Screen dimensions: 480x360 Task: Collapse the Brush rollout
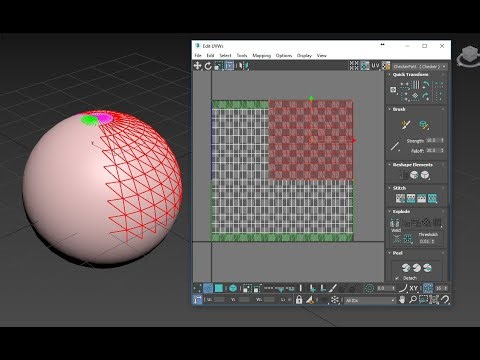pyautogui.click(x=389, y=109)
